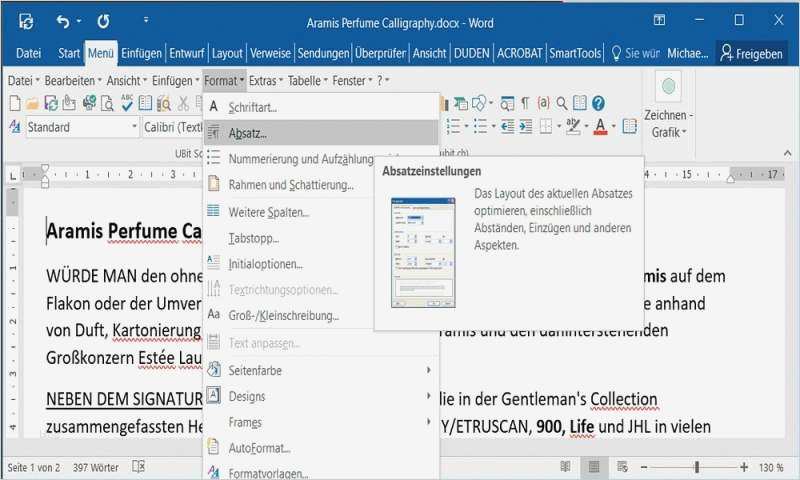The image size is (800, 480).
Task: Choose Groß-/Kleinschreibung... menu entry
Action: (289, 315)
